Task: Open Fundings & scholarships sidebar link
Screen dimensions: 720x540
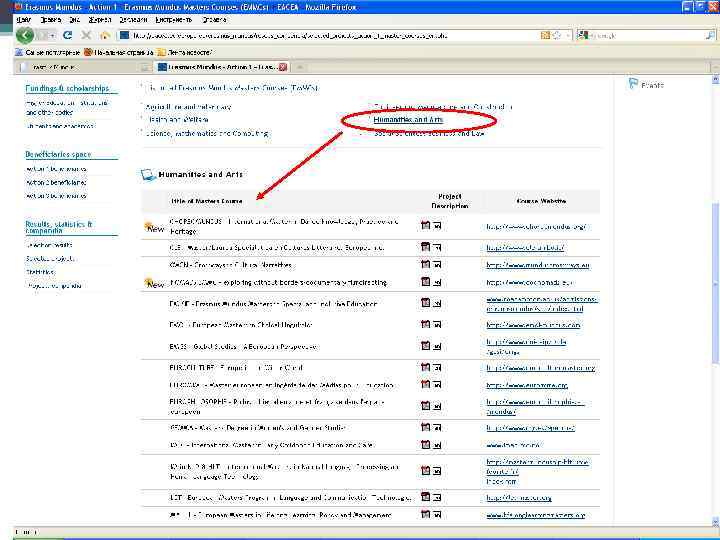Action: (x=67, y=88)
